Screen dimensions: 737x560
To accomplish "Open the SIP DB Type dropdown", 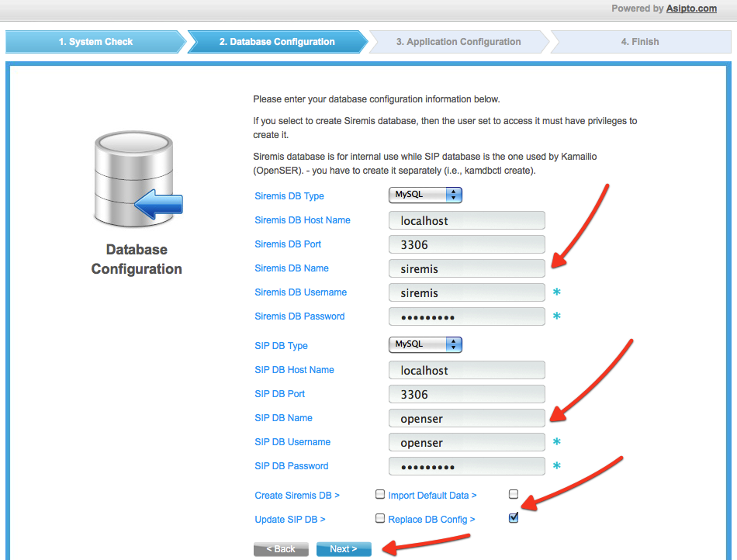I will [x=425, y=344].
